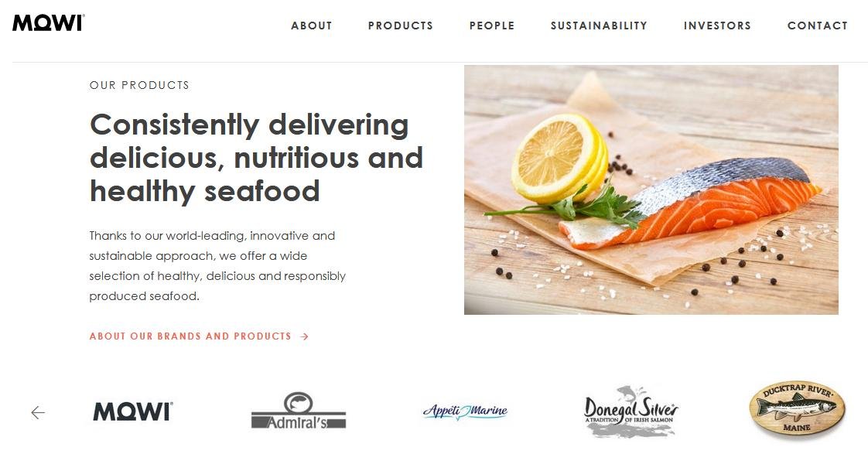This screenshot has width=868, height=454.
Task: Select the Donegal Silver brand logo
Action: pyautogui.click(x=631, y=411)
